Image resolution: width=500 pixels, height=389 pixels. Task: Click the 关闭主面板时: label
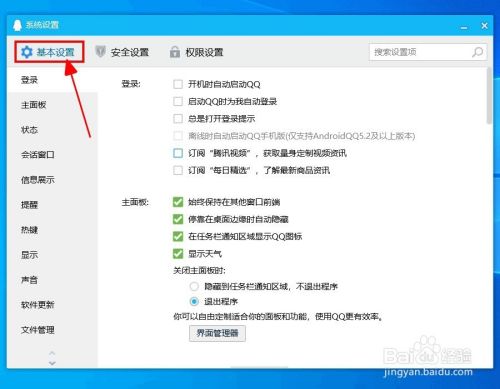pos(199,270)
